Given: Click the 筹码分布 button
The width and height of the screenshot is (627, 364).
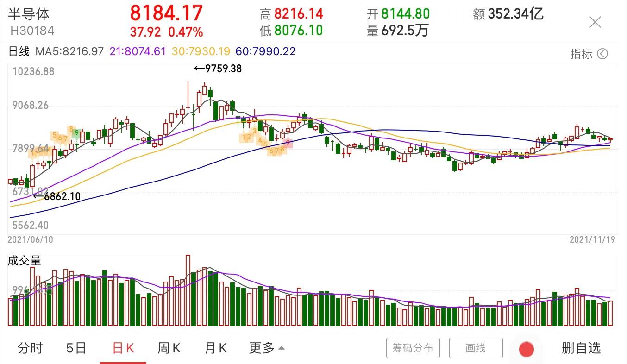Looking at the screenshot, I should [413, 348].
